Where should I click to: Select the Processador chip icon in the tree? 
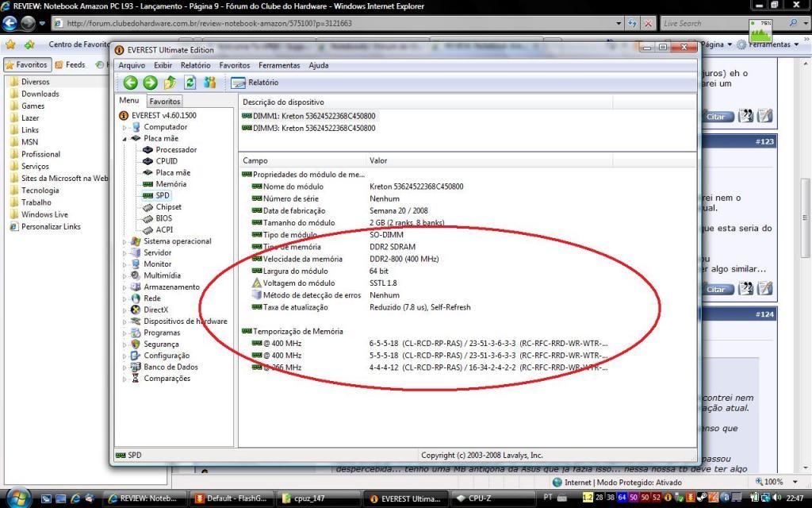pos(147,150)
